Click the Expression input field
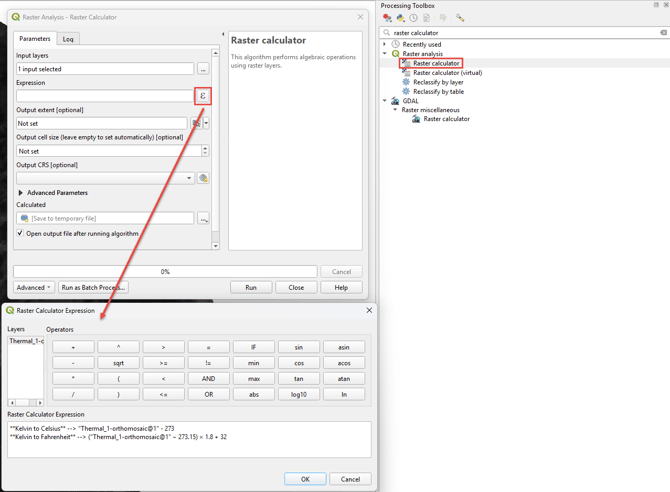This screenshot has height=492, width=670. tap(105, 96)
